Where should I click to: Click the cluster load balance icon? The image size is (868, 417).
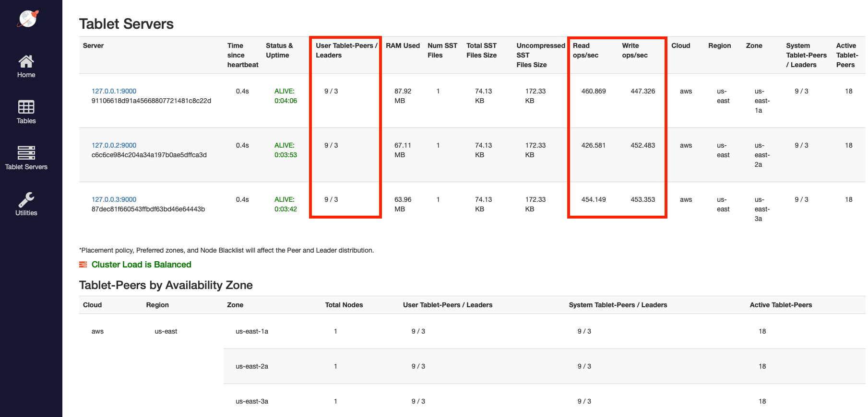[x=83, y=265]
